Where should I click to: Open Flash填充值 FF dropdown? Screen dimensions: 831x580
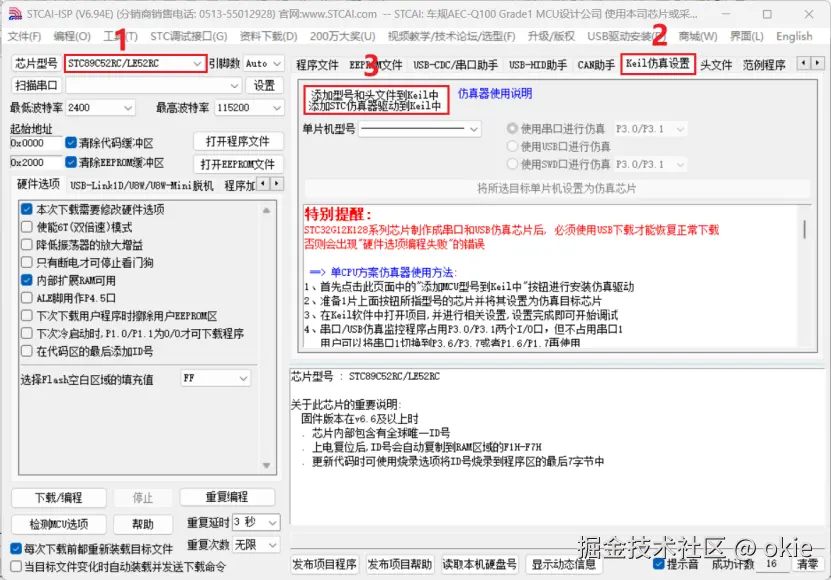[215, 379]
